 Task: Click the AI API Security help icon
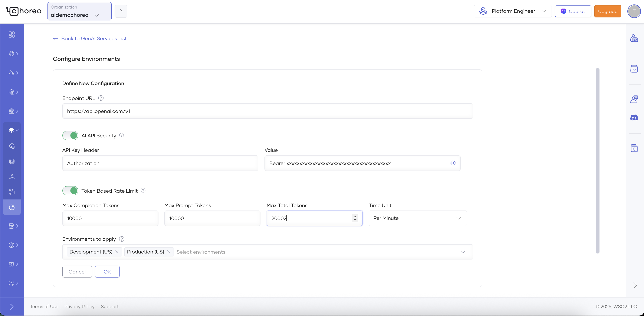122,135
